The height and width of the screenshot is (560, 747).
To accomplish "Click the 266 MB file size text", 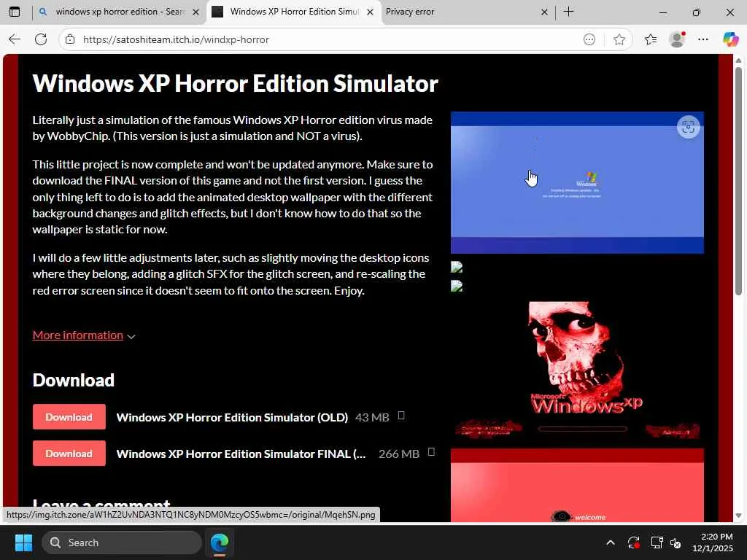I will pyautogui.click(x=399, y=454).
